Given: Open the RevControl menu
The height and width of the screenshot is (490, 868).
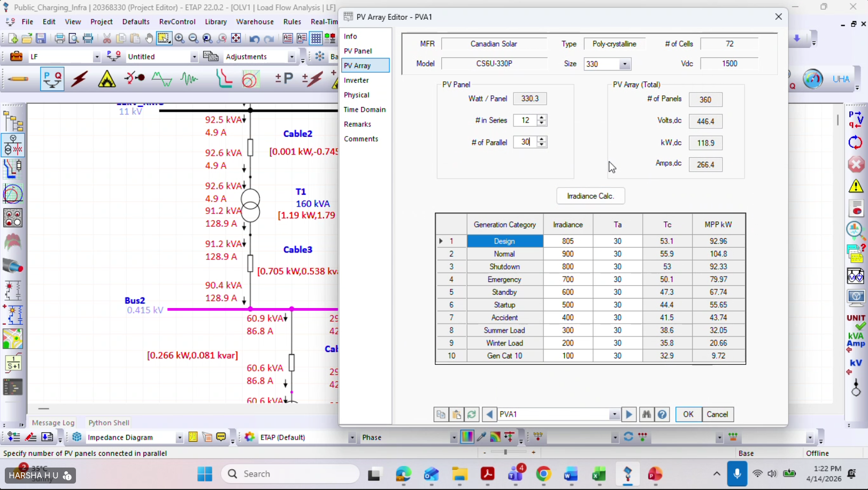Looking at the screenshot, I should pos(177,22).
